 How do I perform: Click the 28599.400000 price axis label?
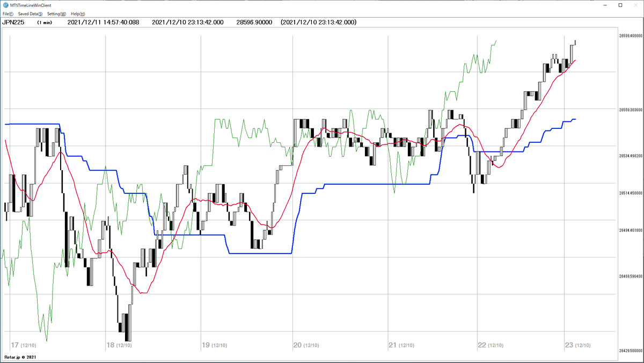coord(631,35)
